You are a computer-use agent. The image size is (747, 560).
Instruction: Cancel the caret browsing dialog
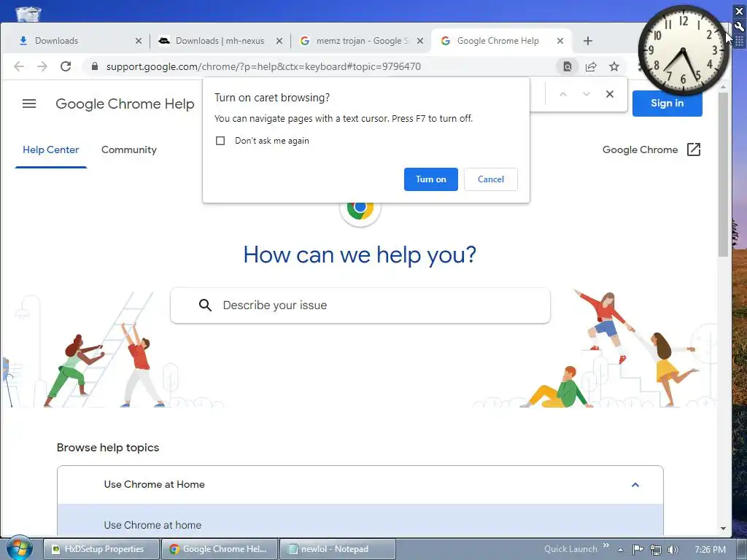(x=491, y=179)
